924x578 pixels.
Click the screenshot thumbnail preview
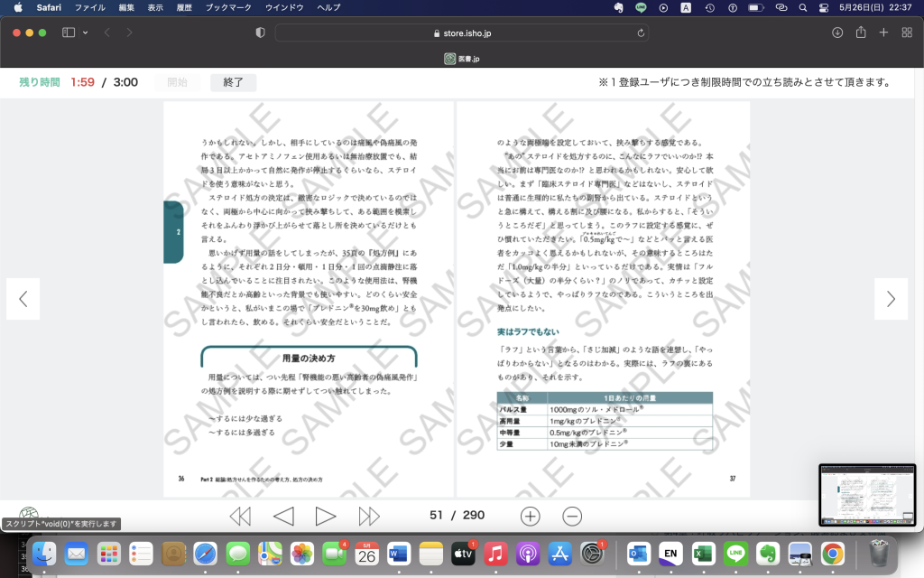[x=866, y=494]
